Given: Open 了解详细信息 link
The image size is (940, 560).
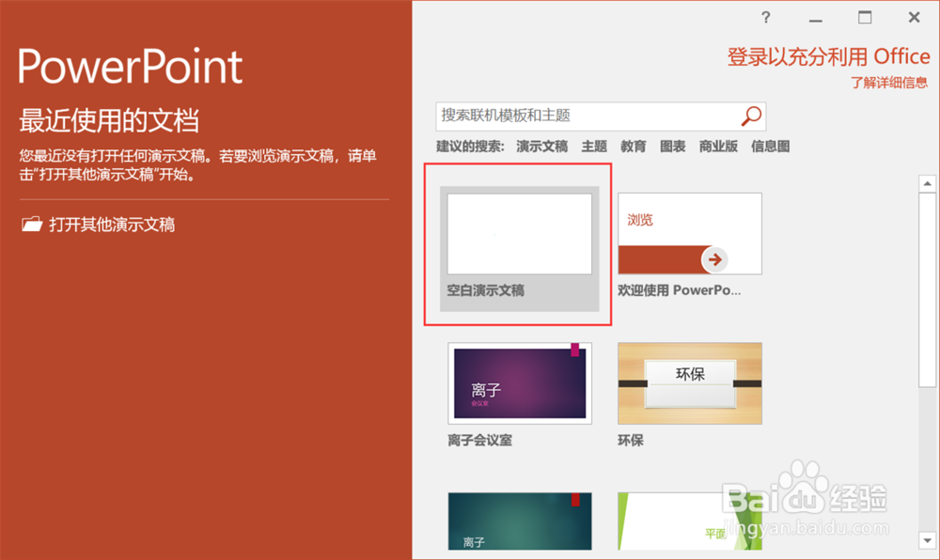Looking at the screenshot, I should point(889,83).
